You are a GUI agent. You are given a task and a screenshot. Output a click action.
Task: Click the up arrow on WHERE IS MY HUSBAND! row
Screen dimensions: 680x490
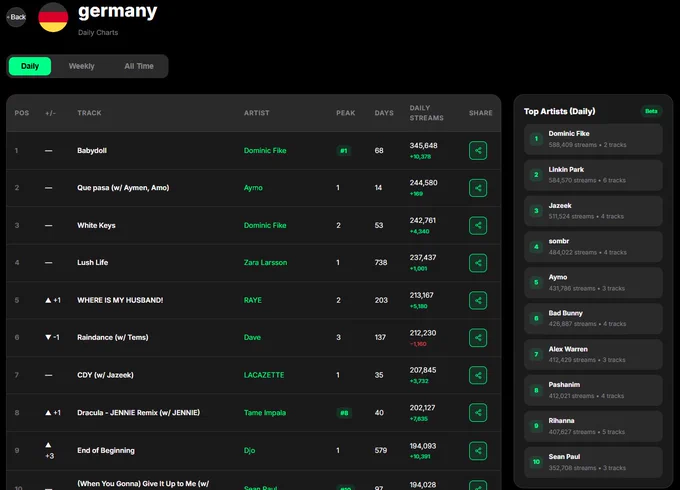48,300
